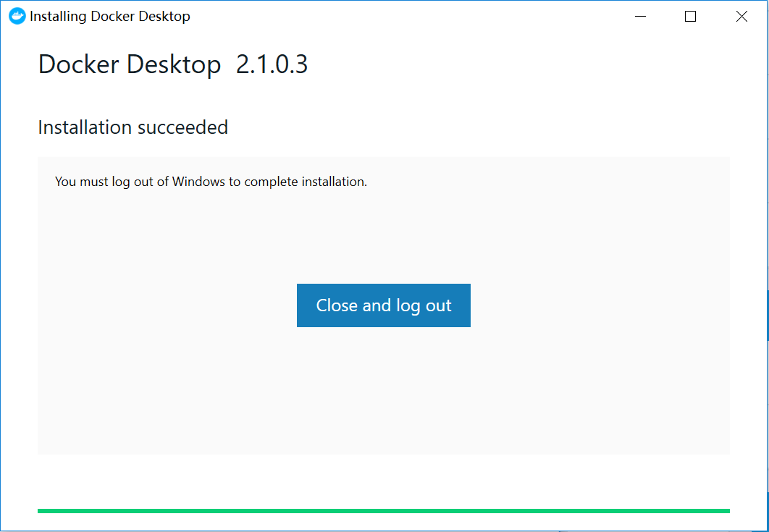This screenshot has height=532, width=769.
Task: Click the "Installing Docker Desktop" window title
Action: point(110,16)
